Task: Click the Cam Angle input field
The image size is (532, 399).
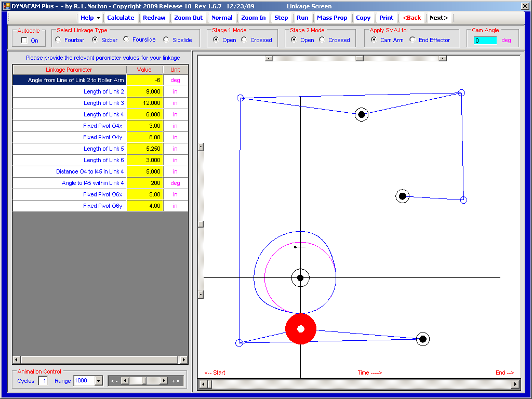Action: pos(485,41)
